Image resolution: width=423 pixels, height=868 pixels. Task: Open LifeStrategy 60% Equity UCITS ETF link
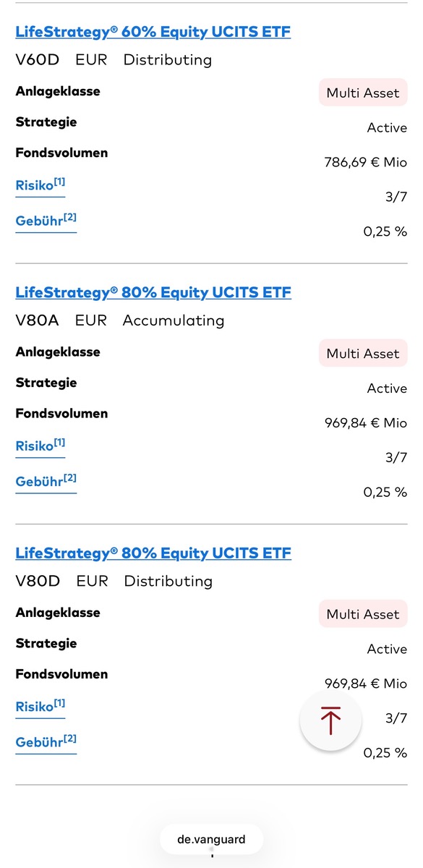point(153,32)
